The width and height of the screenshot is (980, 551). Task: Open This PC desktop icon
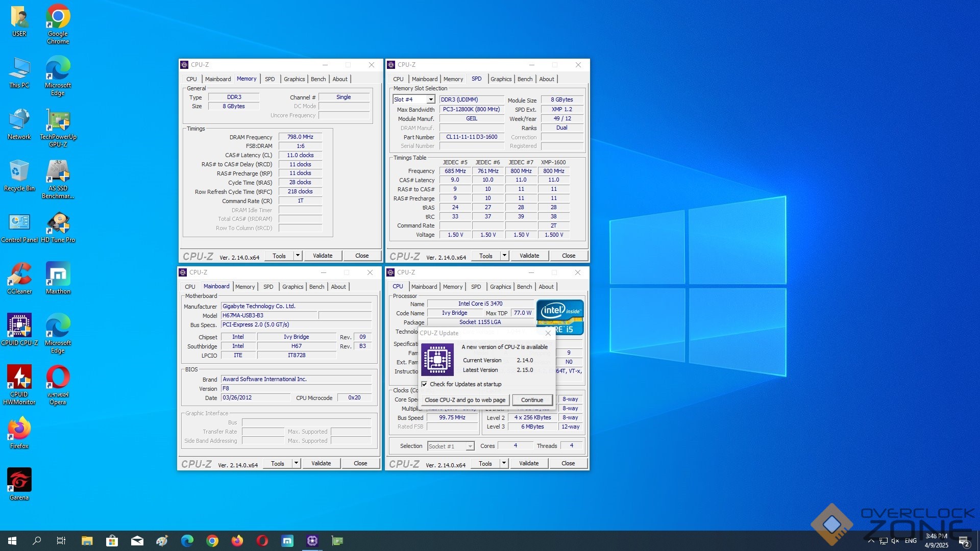[19, 72]
